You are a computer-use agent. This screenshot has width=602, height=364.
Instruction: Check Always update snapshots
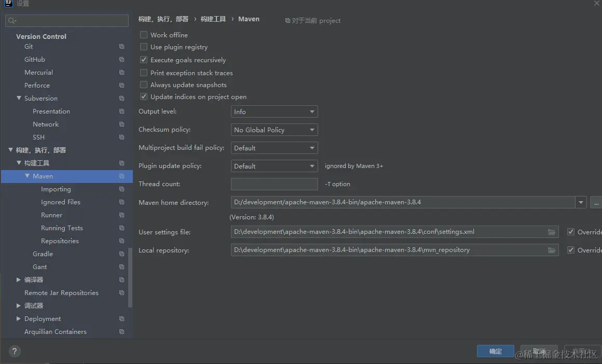144,85
